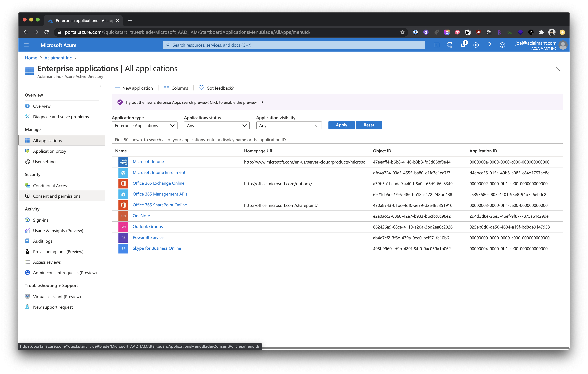
Task: Click the Skype for Business SF tile
Action: pos(123,248)
